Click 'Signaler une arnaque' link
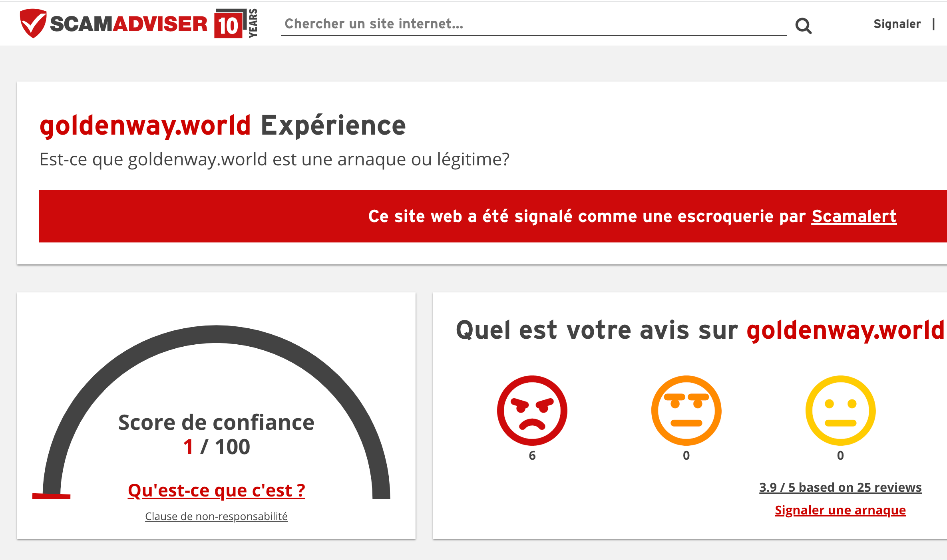The image size is (947, 560). coord(840,510)
